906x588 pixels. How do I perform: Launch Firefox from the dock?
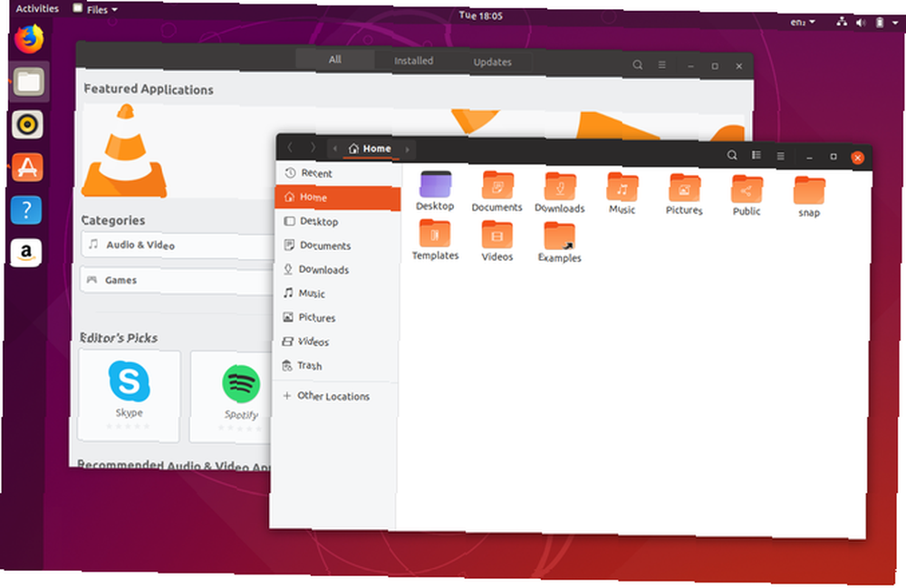click(29, 39)
